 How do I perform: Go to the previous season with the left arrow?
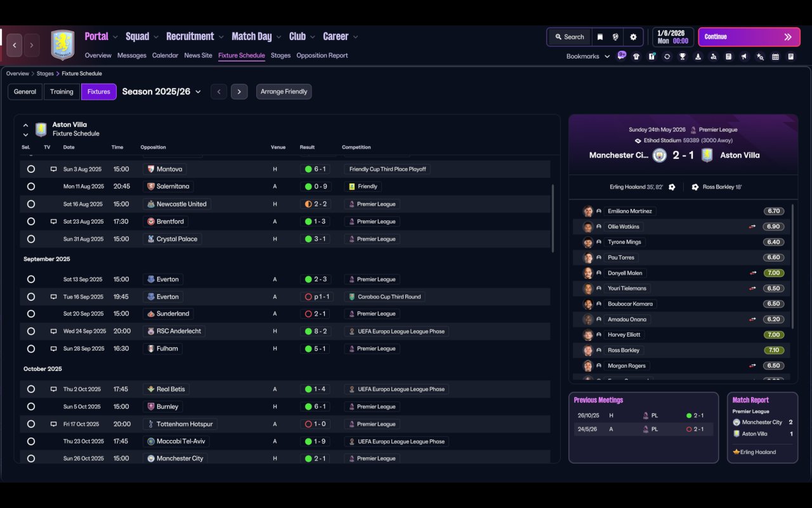219,91
